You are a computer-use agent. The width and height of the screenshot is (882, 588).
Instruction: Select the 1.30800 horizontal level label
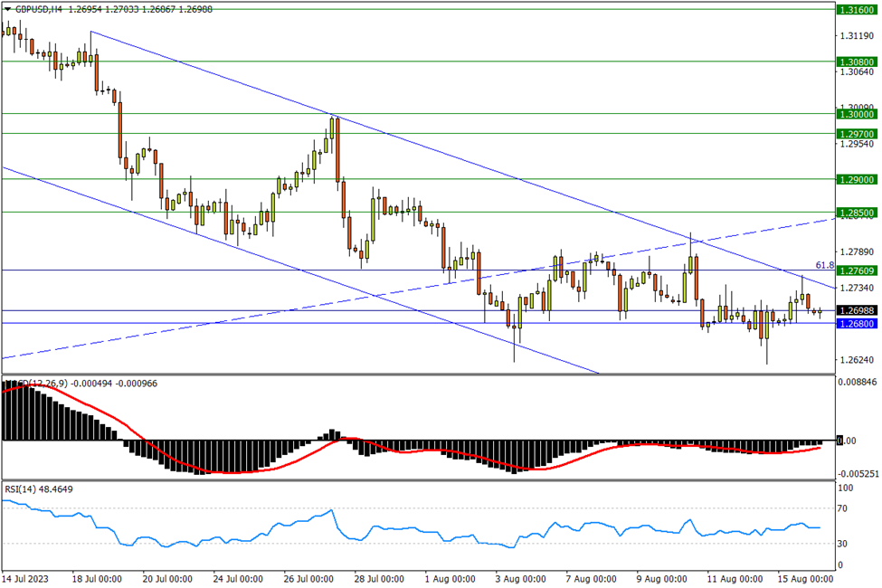855,62
